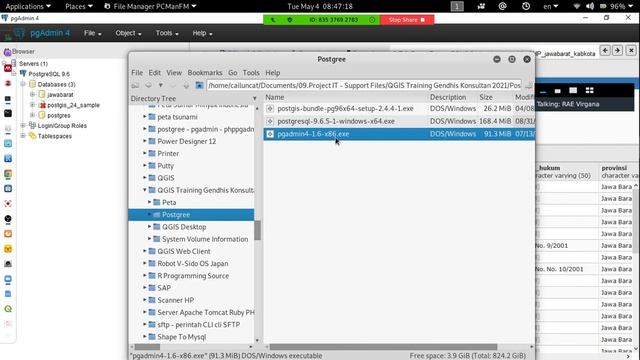Click the file list horizontal scrollbar
This screenshot has height=360, width=640.
click(383, 347)
